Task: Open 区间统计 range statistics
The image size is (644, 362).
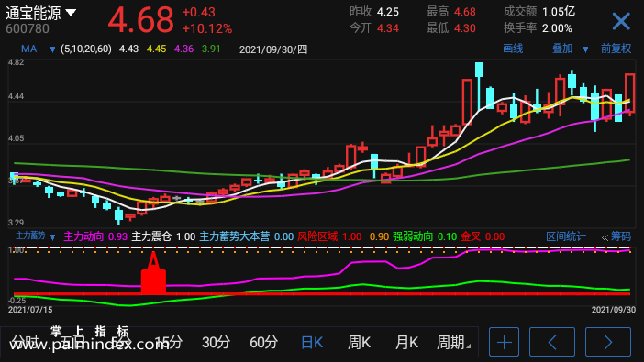Action: 565,236
